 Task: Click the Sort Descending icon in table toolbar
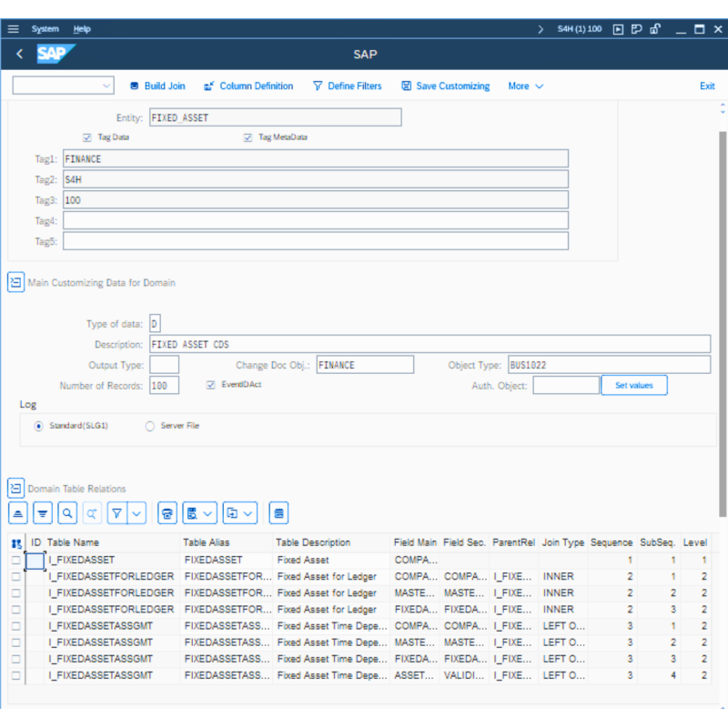point(43,513)
